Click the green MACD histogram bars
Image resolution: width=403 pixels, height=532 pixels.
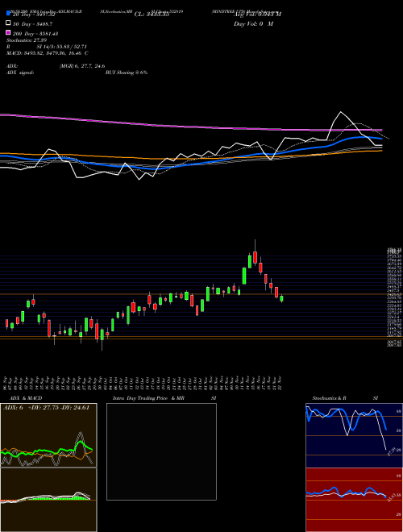54,498
